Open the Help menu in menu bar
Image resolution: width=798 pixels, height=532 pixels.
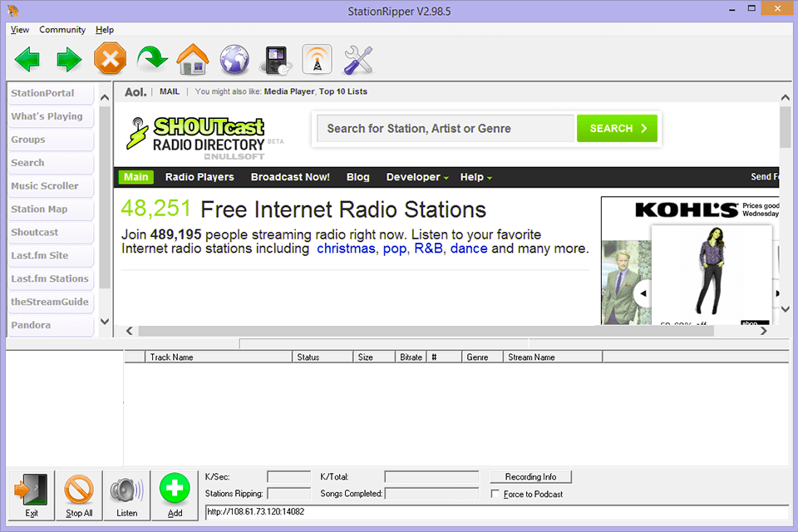(105, 30)
